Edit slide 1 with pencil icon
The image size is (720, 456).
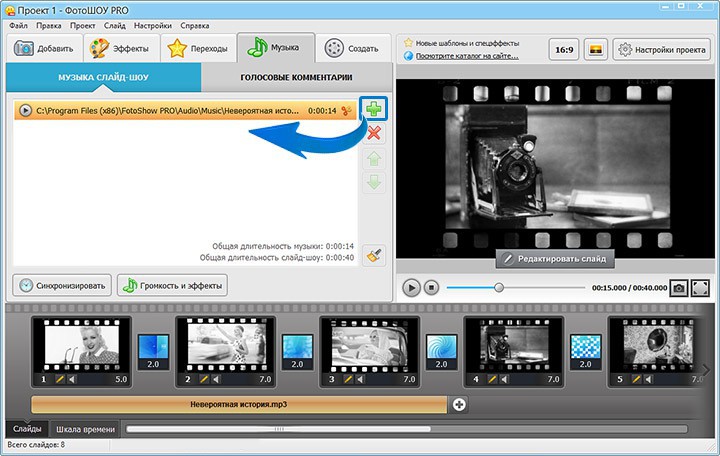point(60,379)
